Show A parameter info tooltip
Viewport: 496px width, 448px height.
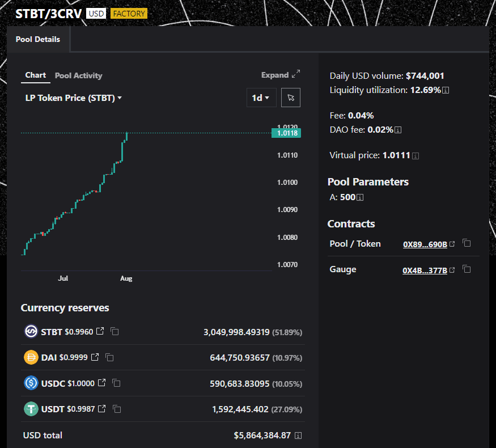click(x=360, y=197)
